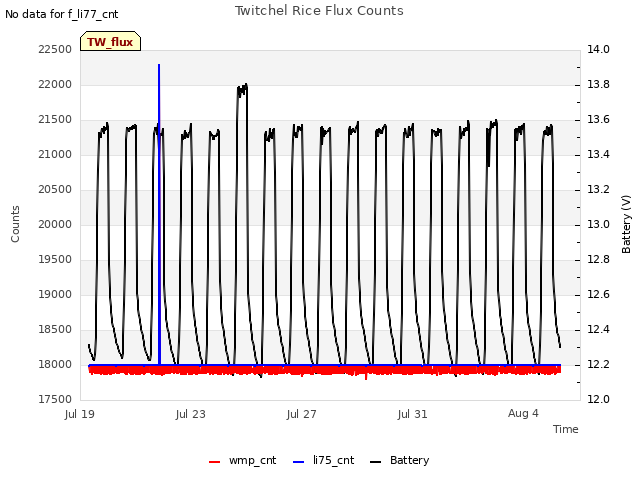Click the 13.0 battery tick label
Viewport: 640px width, 480px height.
[x=598, y=224]
